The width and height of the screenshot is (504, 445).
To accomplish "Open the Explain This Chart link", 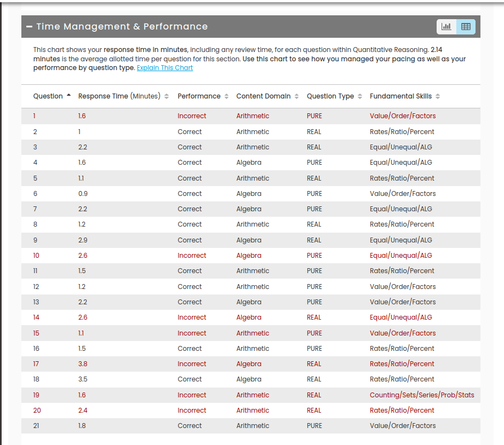I will pos(164,68).
